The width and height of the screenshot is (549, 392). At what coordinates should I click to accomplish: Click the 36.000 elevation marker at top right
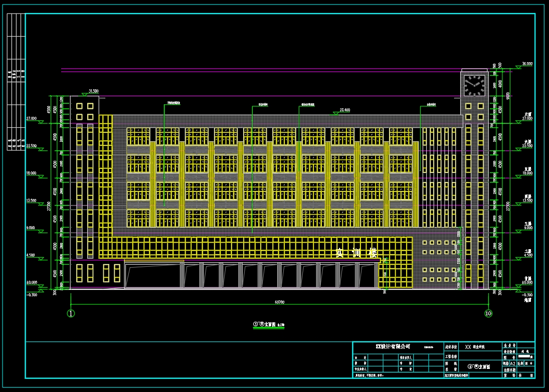pos(527,64)
